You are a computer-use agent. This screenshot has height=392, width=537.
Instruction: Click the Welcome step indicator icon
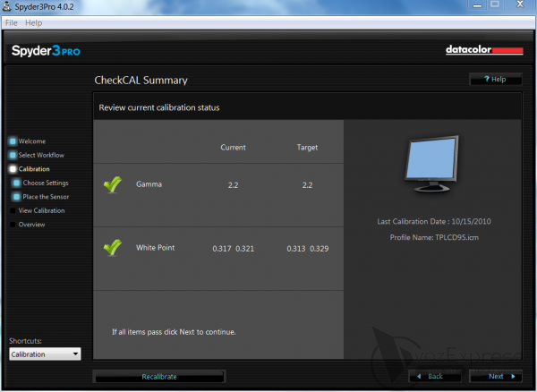click(x=13, y=141)
